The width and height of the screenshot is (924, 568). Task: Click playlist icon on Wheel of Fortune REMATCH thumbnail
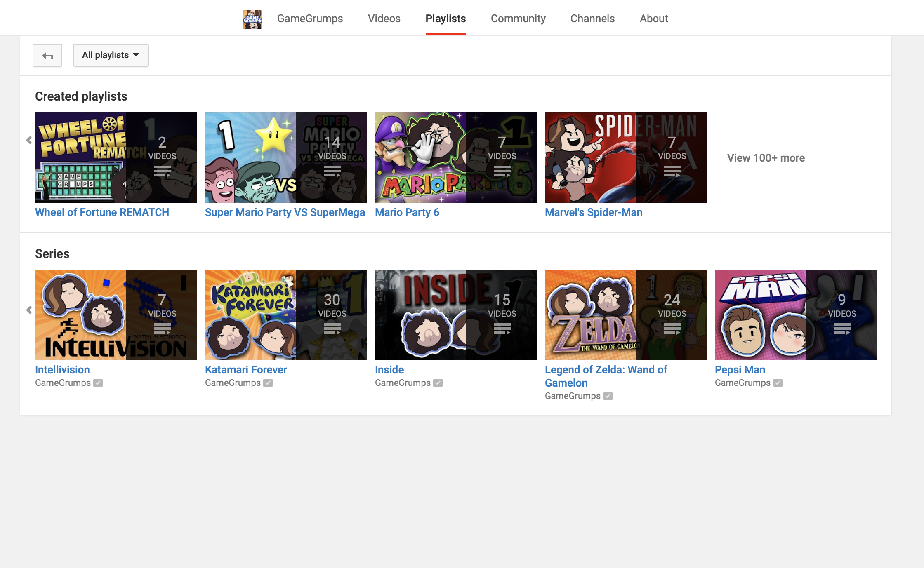point(162,171)
